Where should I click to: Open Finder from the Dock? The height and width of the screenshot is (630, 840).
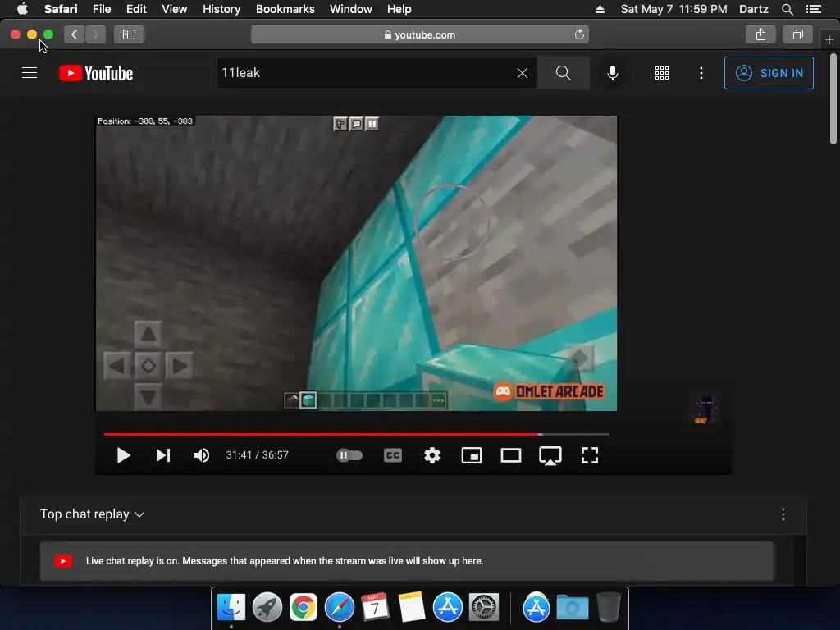point(231,607)
